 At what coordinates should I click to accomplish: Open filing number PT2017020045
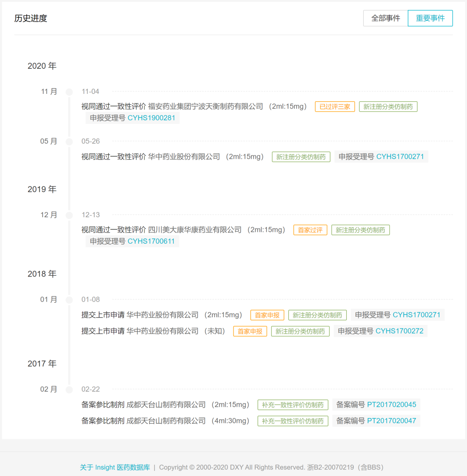tap(391, 405)
